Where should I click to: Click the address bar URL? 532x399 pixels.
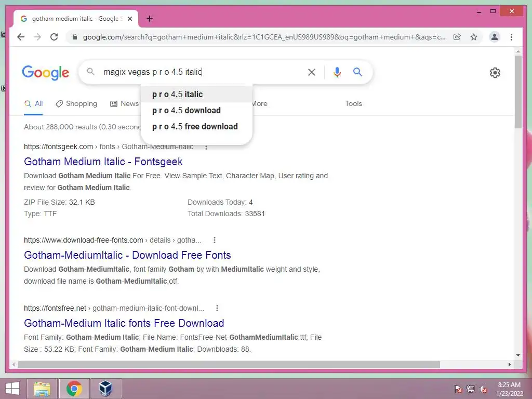pyautogui.click(x=264, y=37)
